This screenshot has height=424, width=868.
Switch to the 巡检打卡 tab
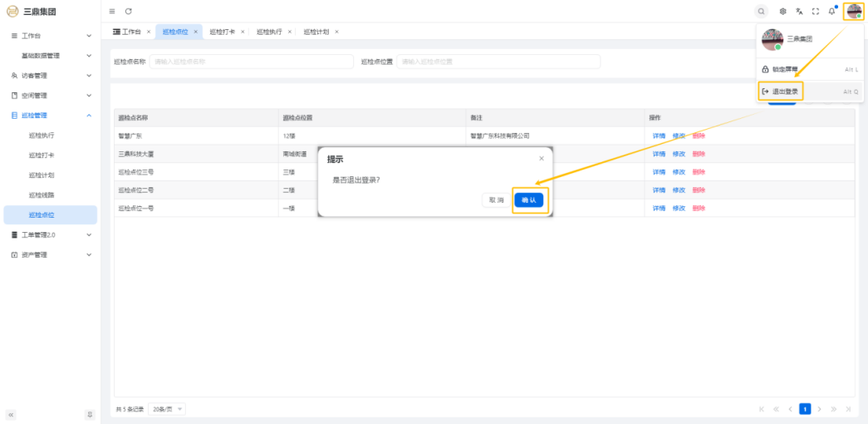223,32
